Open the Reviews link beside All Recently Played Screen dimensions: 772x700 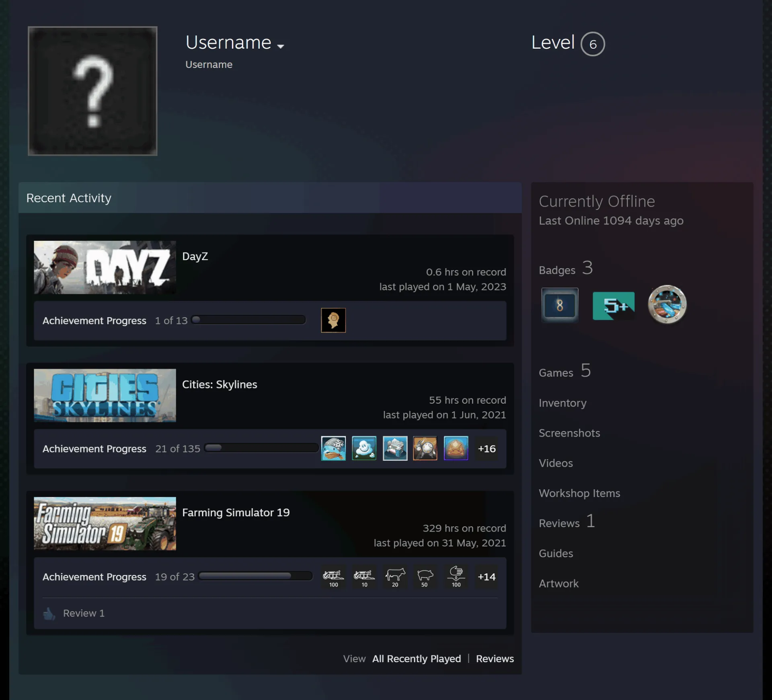(x=495, y=659)
